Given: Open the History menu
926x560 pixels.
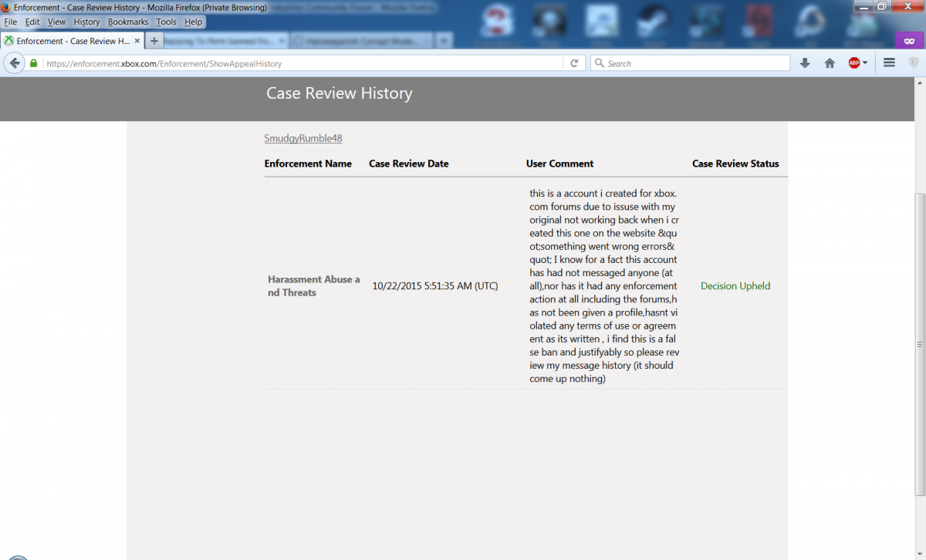Looking at the screenshot, I should click(x=86, y=22).
